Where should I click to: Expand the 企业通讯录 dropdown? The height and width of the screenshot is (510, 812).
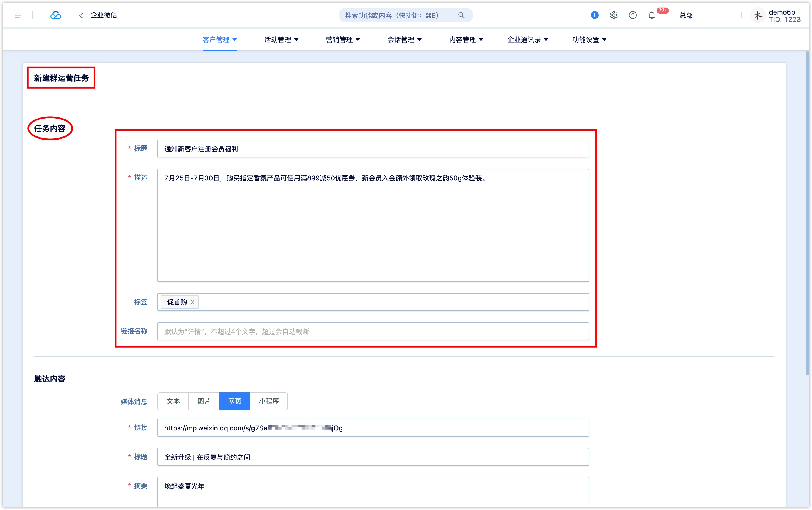(x=528, y=40)
